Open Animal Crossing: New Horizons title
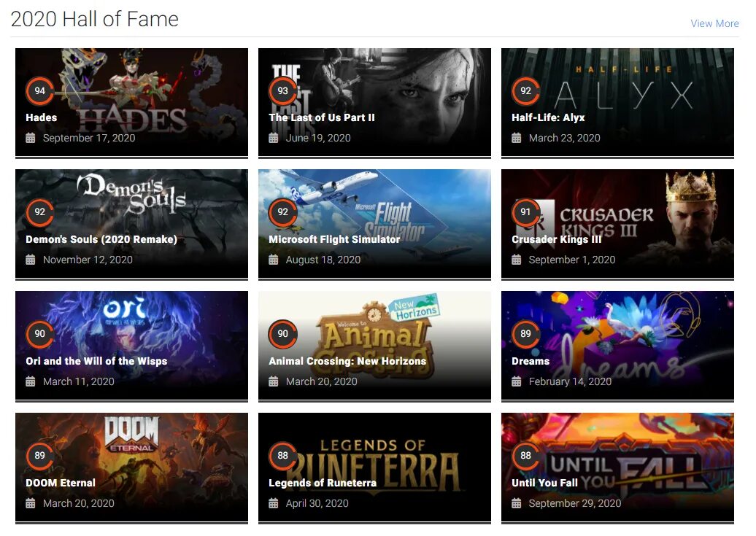756x536 pixels. click(347, 361)
